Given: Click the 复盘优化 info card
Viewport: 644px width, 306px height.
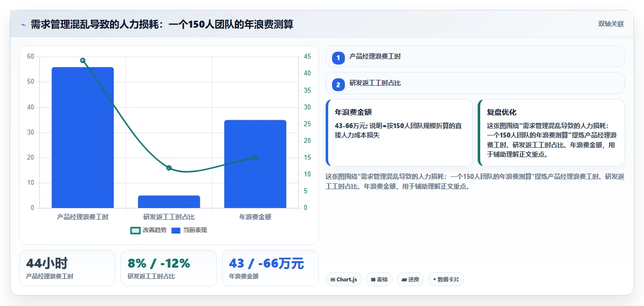Looking at the screenshot, I should (x=551, y=133).
